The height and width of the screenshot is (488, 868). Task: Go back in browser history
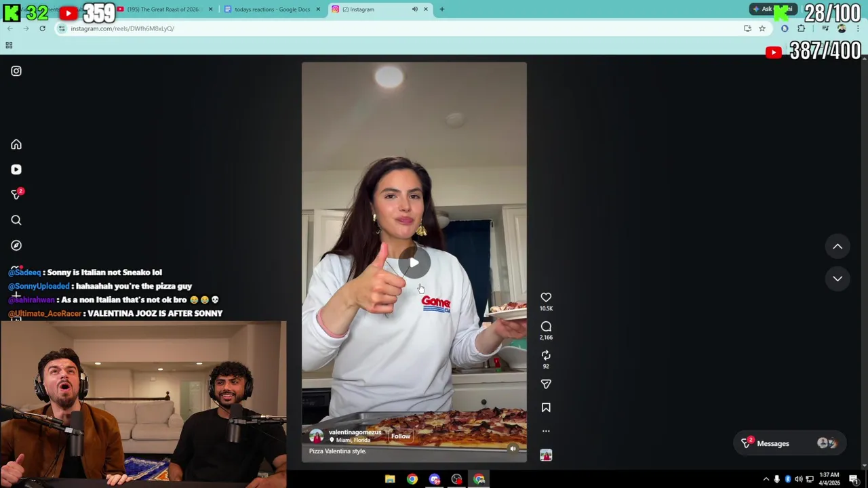9,28
